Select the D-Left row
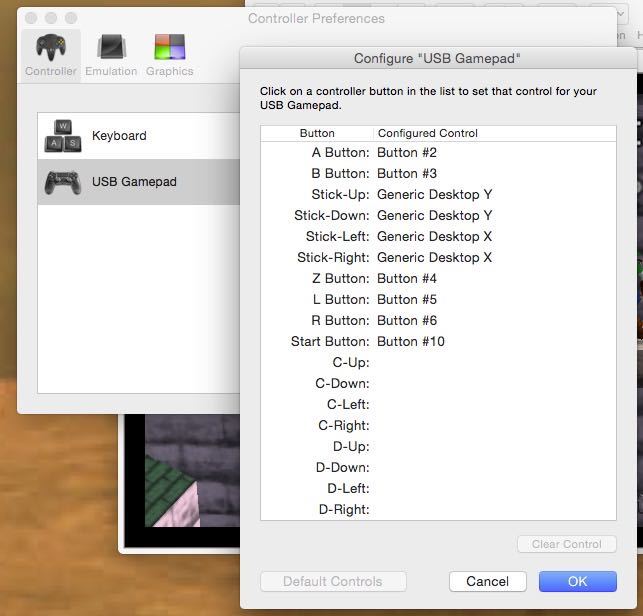Viewport: 643px width, 616px height. point(438,488)
